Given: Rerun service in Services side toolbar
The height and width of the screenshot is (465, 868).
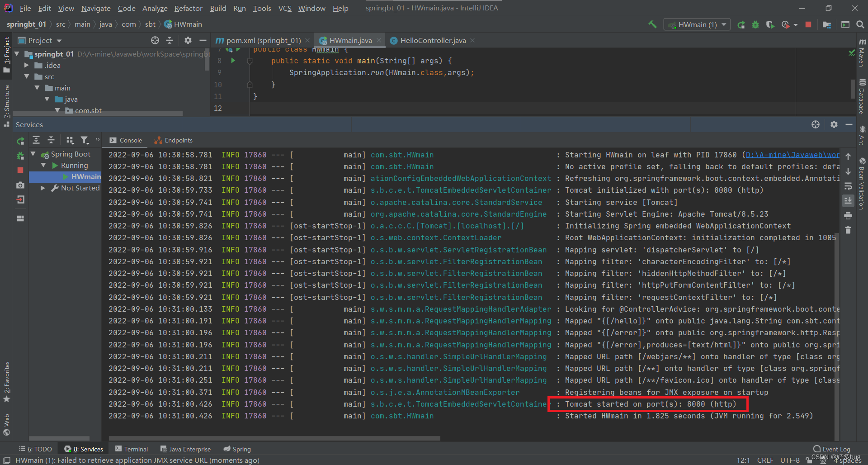Looking at the screenshot, I should (x=20, y=141).
